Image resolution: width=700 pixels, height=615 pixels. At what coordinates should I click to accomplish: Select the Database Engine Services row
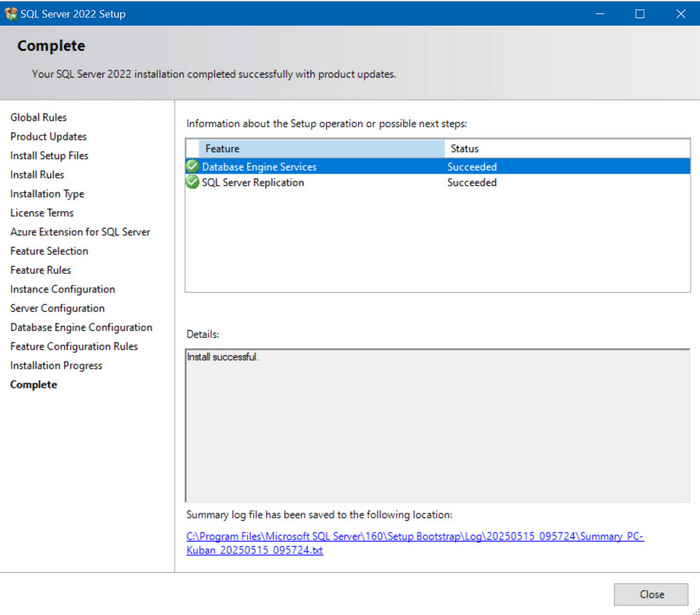click(x=320, y=167)
